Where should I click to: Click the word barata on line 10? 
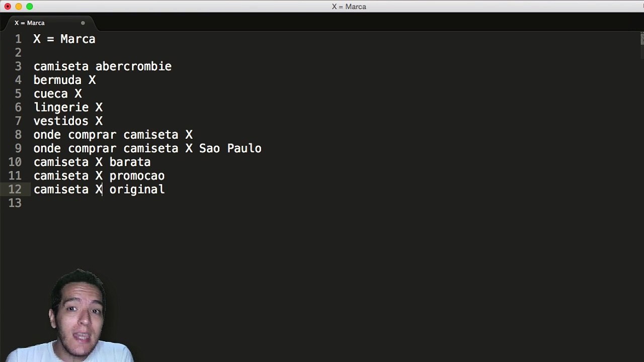[x=130, y=162]
